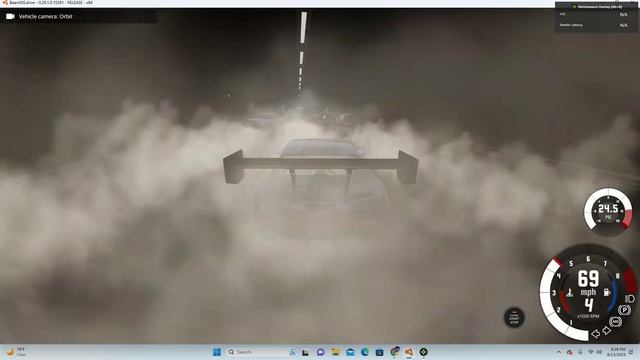
Task: Click the x1000 RPM label
Action: (x=588, y=316)
